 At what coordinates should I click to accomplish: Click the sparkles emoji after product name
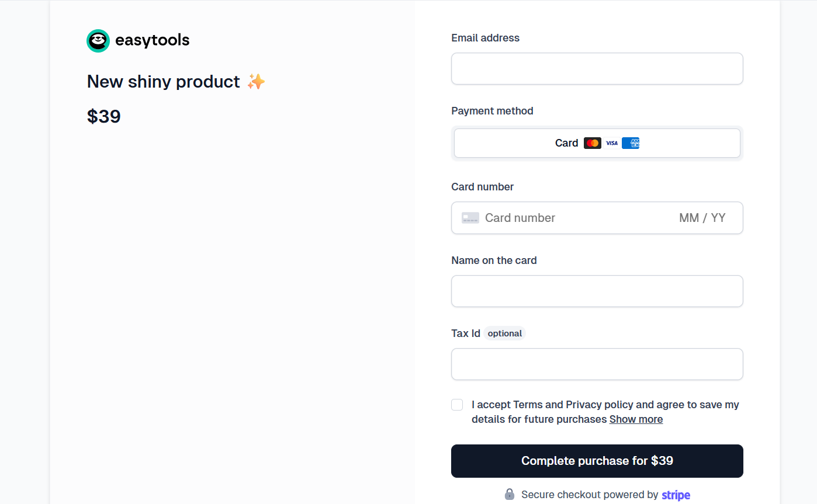(256, 82)
